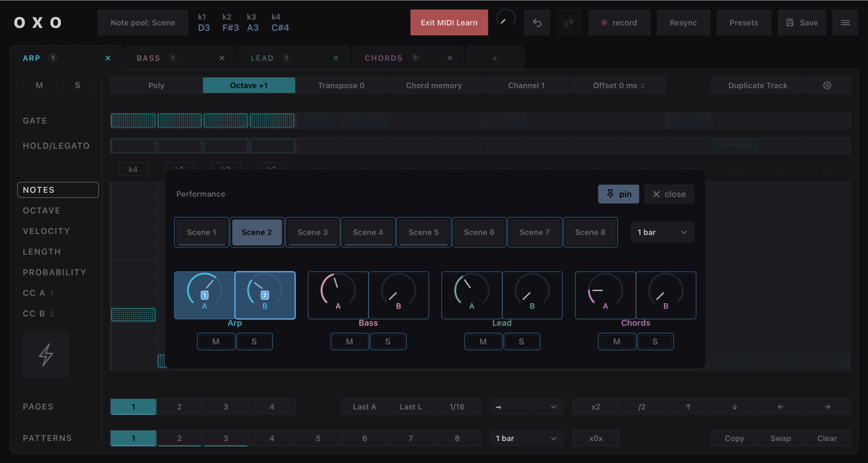Open the hamburger menu icon

[x=845, y=23]
